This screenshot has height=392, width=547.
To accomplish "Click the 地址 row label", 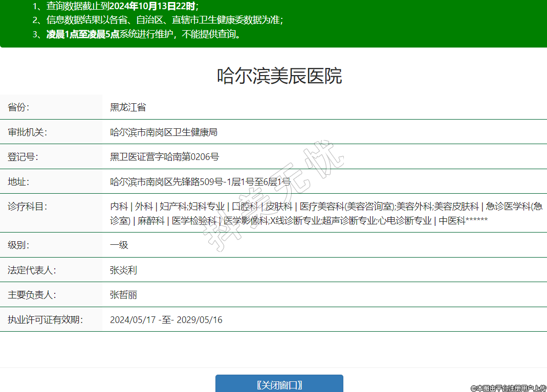I will 18,181.
